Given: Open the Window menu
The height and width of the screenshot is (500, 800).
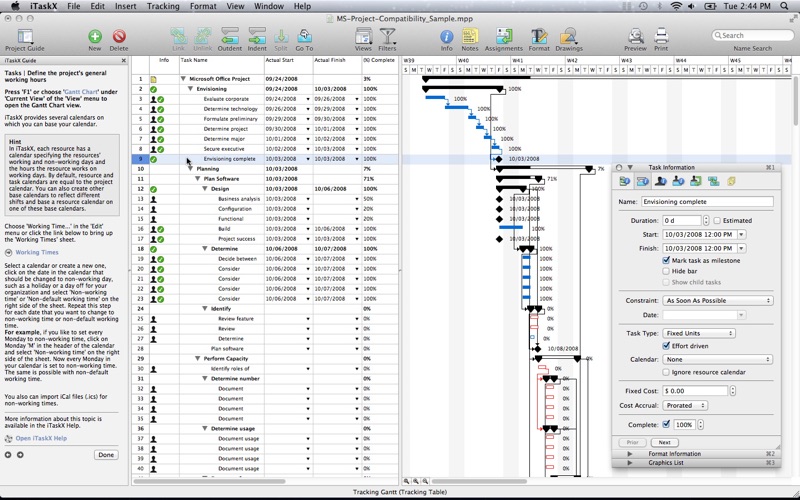Looking at the screenshot, I should tap(269, 6).
